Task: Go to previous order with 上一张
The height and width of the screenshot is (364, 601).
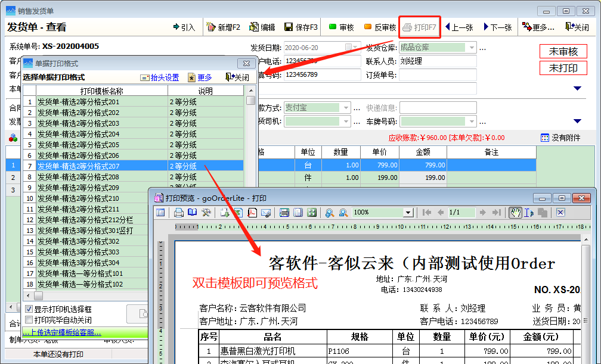Action: pos(459,27)
